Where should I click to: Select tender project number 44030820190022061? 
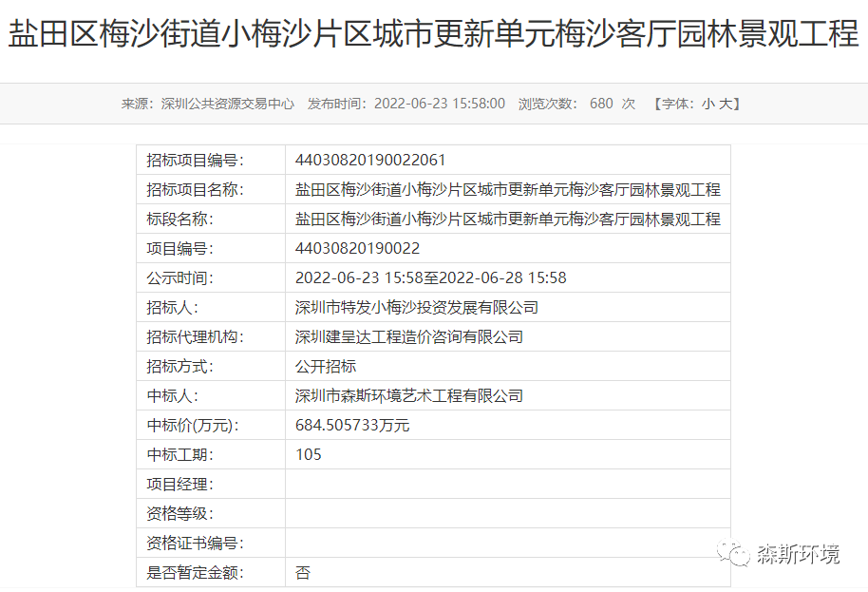[x=370, y=160]
